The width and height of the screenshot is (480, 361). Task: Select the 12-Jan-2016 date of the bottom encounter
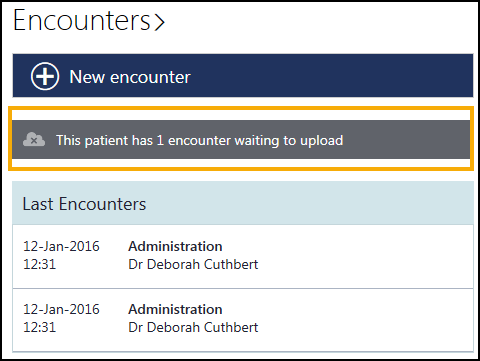coord(61,309)
